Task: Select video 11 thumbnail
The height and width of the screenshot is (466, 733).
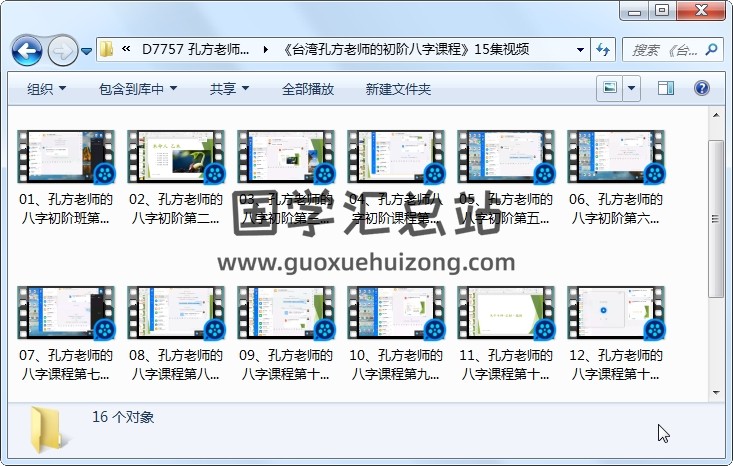Action: click(506, 313)
